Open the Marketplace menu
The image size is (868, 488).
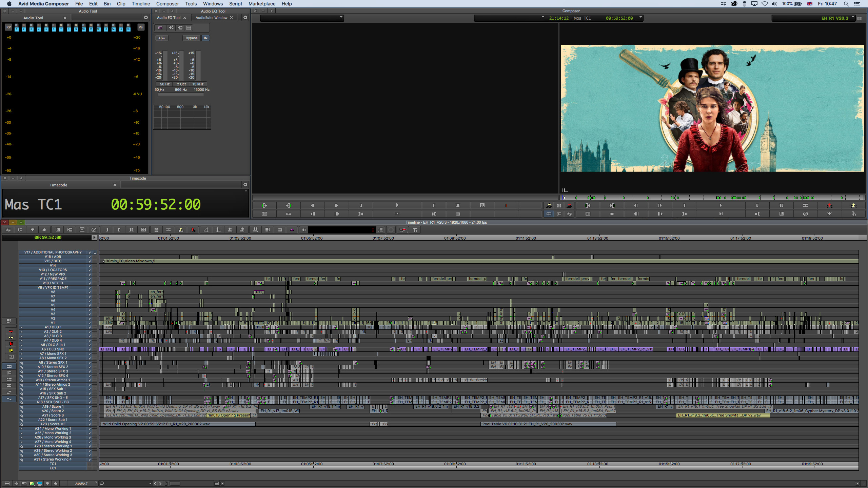[262, 4]
